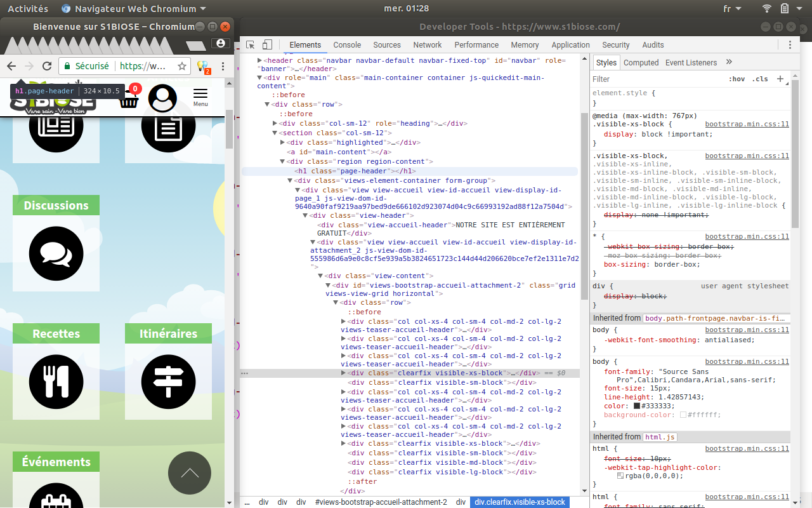Open the Performance tab
This screenshot has width=812, height=508.
[x=476, y=44]
